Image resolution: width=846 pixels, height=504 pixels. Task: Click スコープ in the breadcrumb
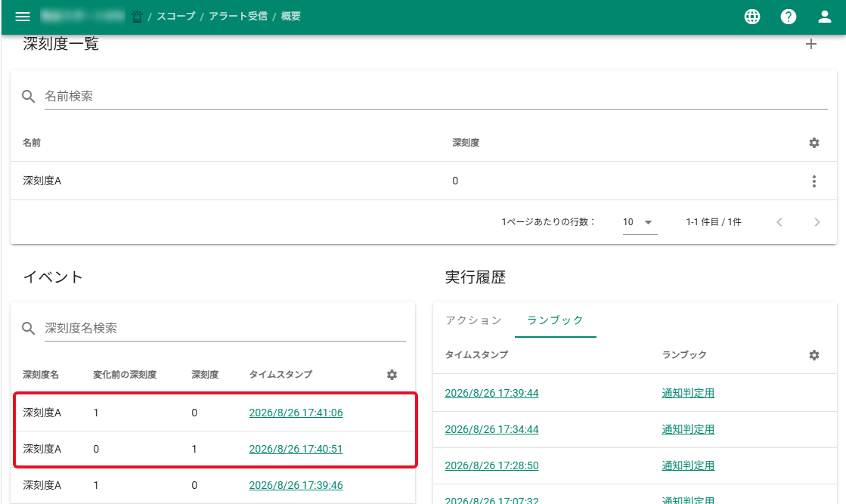[x=176, y=16]
